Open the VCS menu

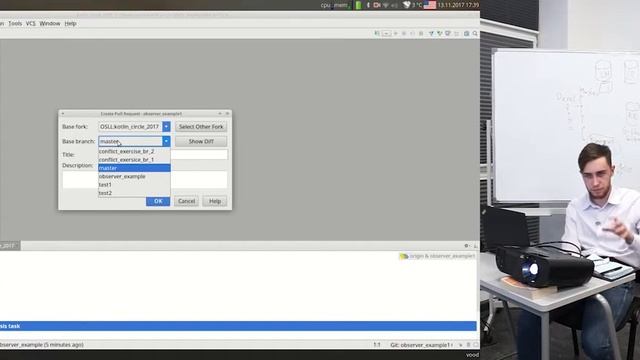pyautogui.click(x=31, y=24)
